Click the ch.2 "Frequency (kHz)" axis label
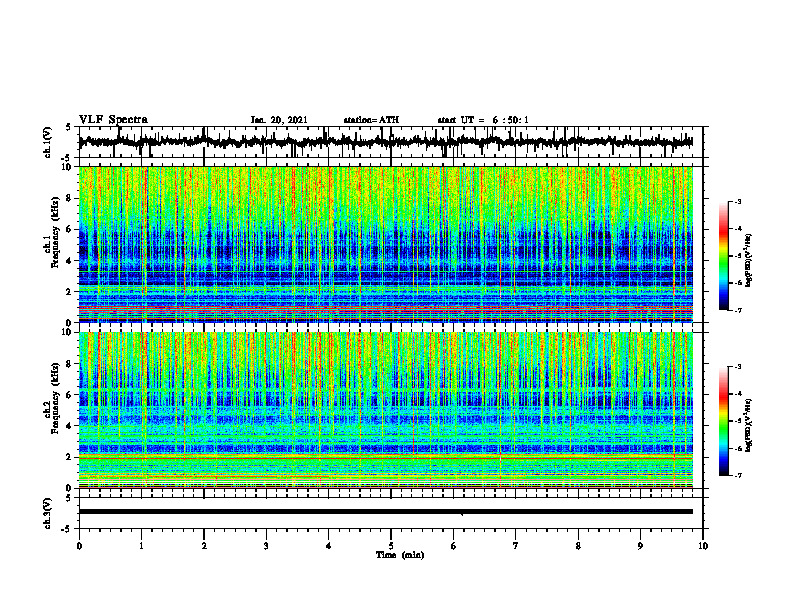 55,398
